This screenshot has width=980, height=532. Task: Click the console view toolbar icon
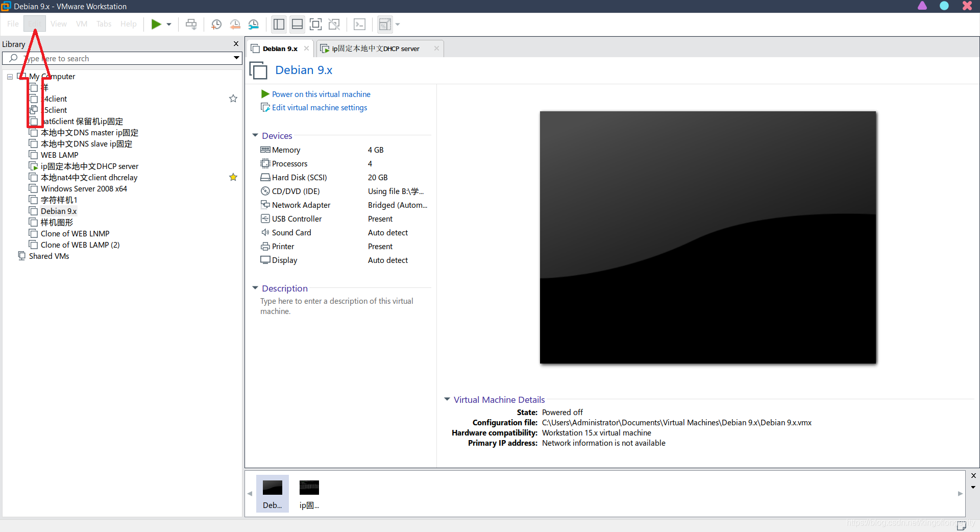[x=360, y=24]
